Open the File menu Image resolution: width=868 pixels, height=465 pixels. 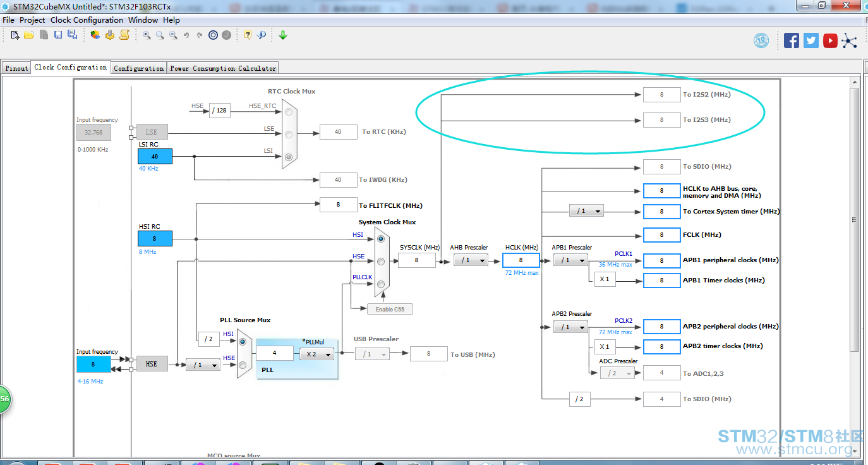[9, 20]
